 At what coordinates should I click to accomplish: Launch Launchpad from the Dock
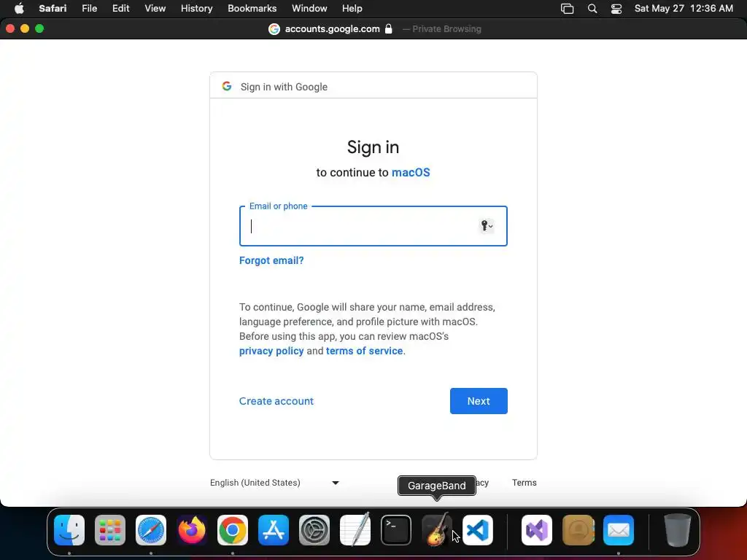pyautogui.click(x=110, y=530)
